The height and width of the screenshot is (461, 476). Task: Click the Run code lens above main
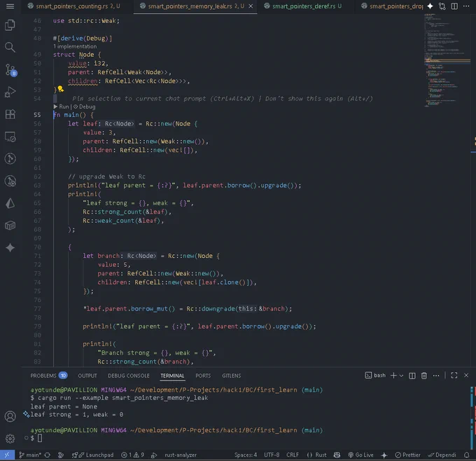click(x=64, y=106)
